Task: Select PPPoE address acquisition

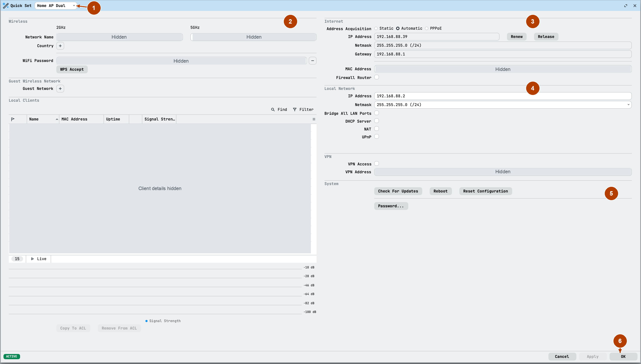Action: [426, 28]
